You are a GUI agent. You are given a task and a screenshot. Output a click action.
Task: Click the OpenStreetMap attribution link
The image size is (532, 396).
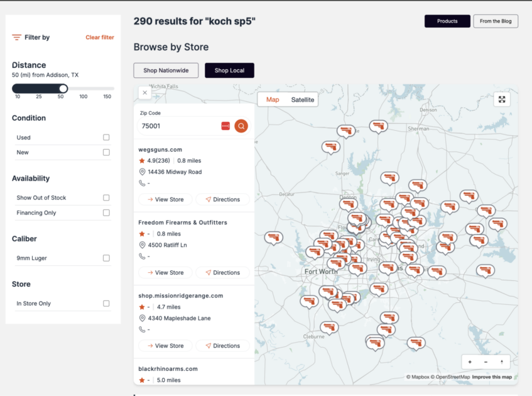tap(450, 377)
